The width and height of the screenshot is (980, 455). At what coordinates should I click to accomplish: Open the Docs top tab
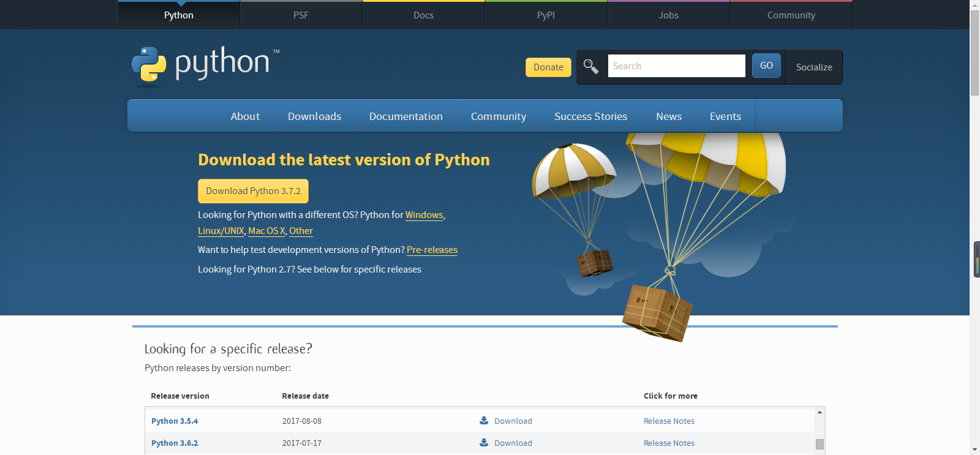point(424,15)
